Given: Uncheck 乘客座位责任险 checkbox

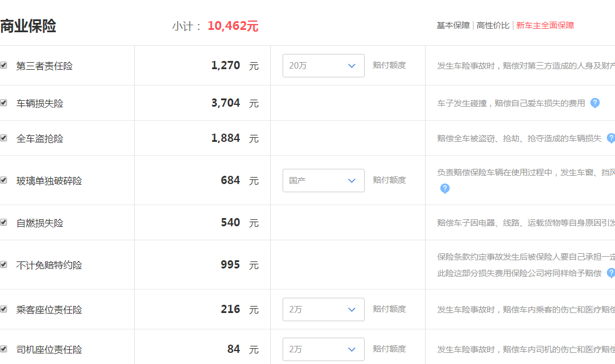Looking at the screenshot, I should tap(4, 309).
